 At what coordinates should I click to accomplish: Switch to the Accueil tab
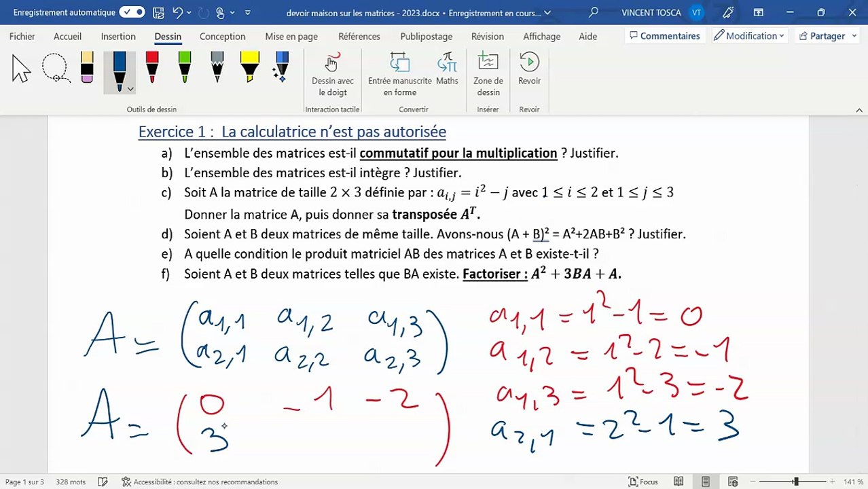67,37
